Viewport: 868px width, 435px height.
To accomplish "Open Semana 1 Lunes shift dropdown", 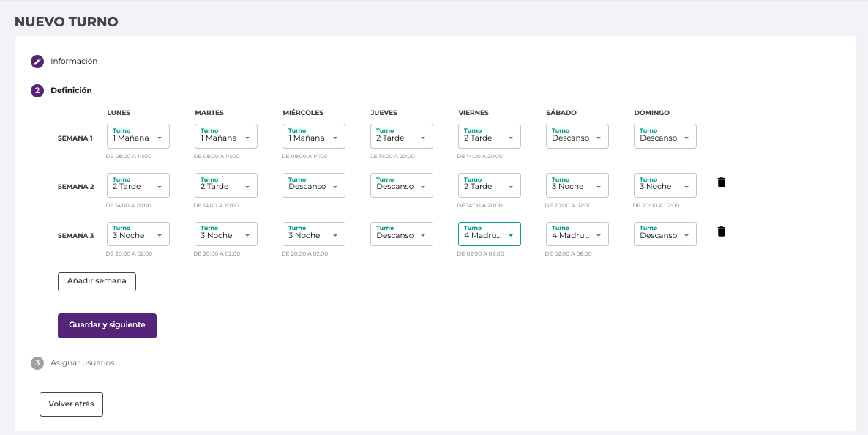I will [138, 137].
